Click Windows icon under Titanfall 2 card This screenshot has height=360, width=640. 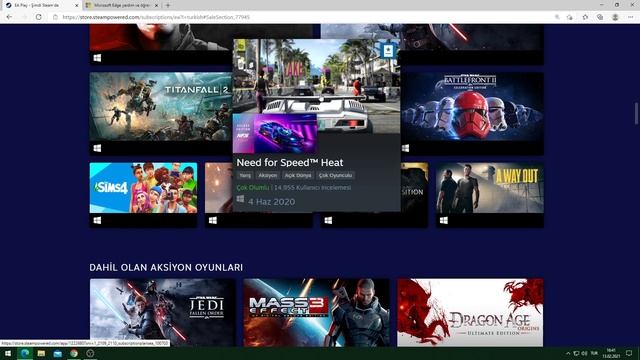click(x=97, y=148)
